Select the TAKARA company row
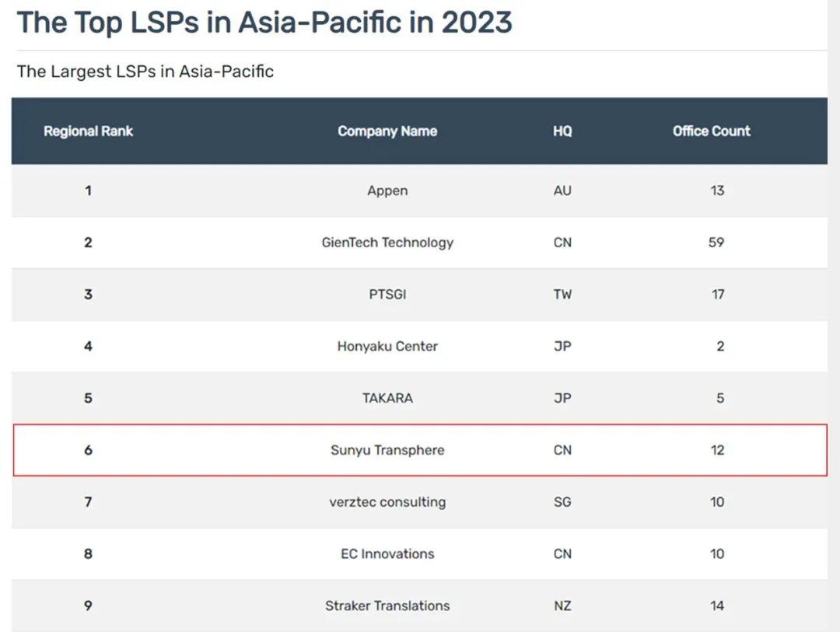The height and width of the screenshot is (632, 840). click(x=387, y=398)
